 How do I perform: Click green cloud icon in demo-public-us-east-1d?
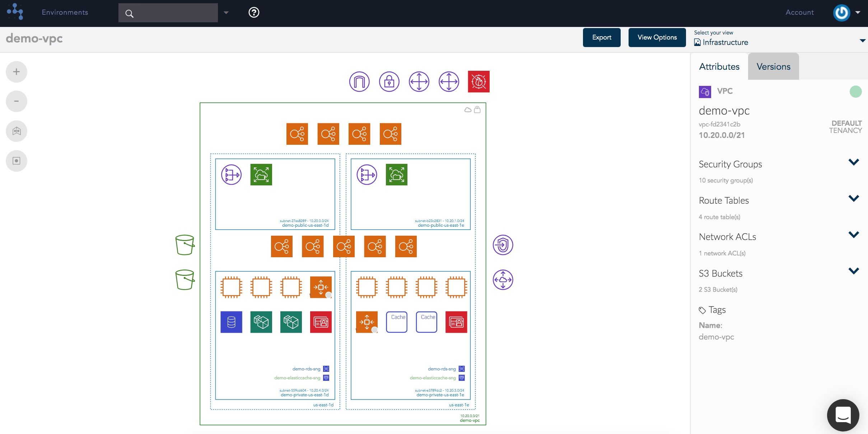coord(261,175)
